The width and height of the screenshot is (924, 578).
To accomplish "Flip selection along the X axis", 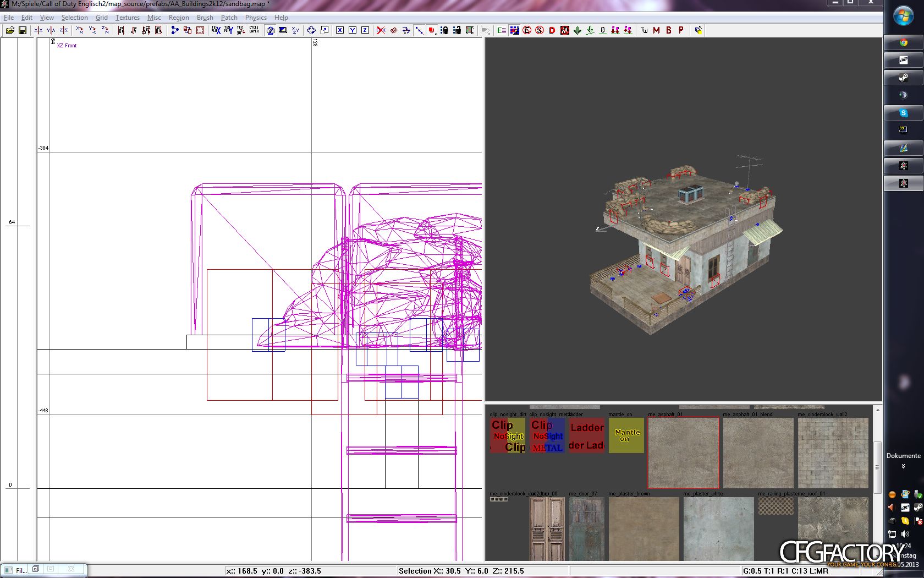I will [x=38, y=30].
